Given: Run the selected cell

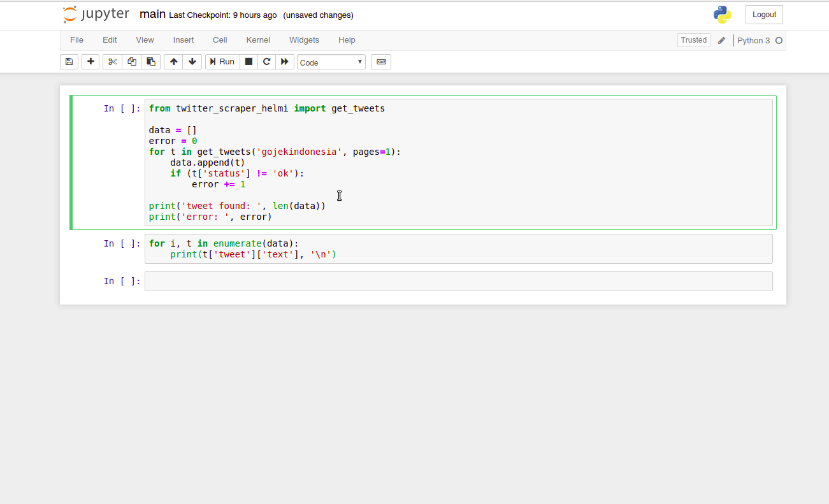Looking at the screenshot, I should (222, 62).
